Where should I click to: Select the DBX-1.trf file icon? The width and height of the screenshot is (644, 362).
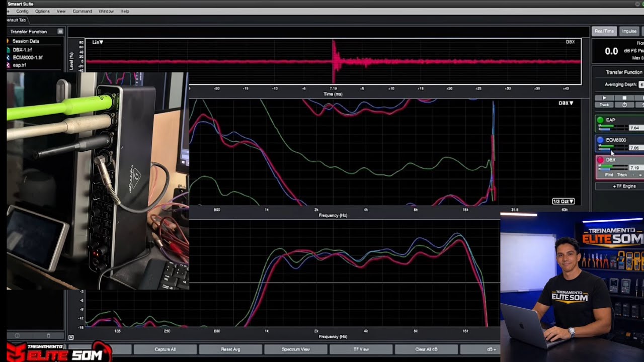(x=9, y=50)
